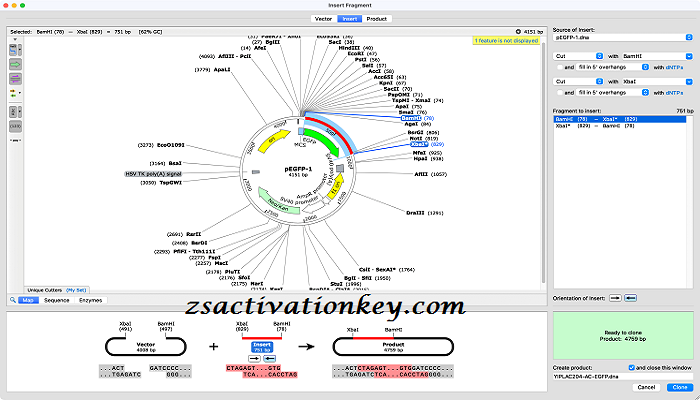Open the Source of Insert dropdown
Image resolution: width=700 pixels, height=400 pixels.
(622, 38)
